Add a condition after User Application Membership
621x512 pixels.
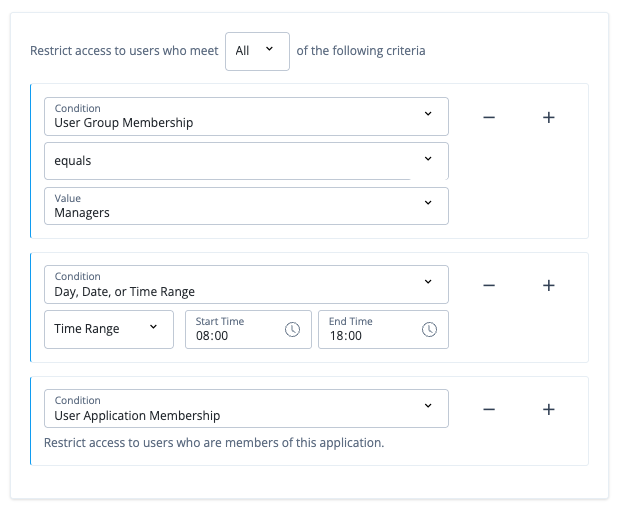tap(549, 409)
